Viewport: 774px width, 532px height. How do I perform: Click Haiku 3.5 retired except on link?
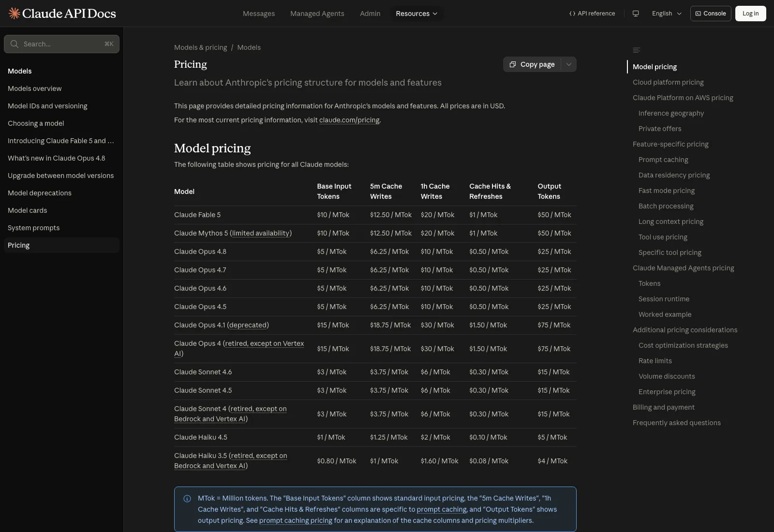click(x=259, y=456)
